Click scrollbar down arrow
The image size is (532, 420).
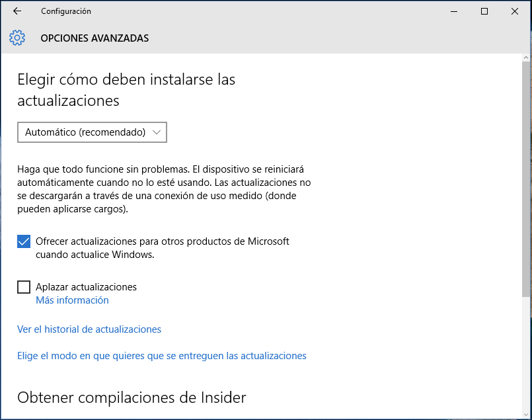click(526, 415)
